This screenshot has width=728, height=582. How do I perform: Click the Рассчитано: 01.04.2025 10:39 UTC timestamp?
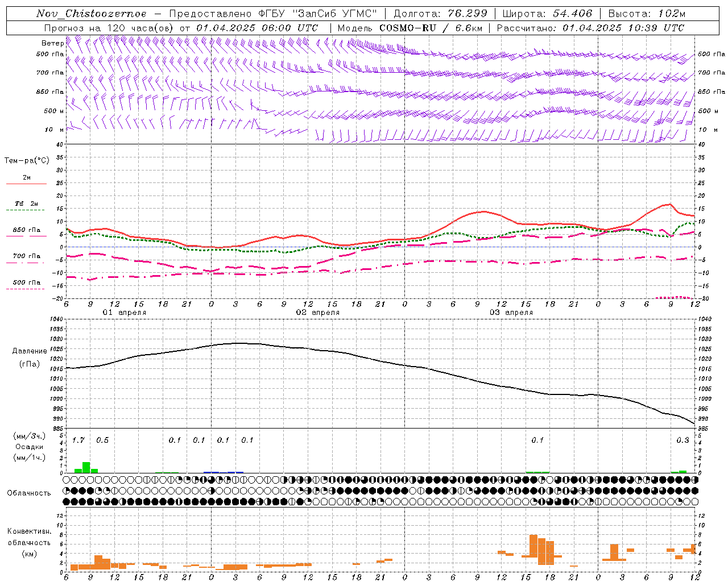[x=590, y=28]
